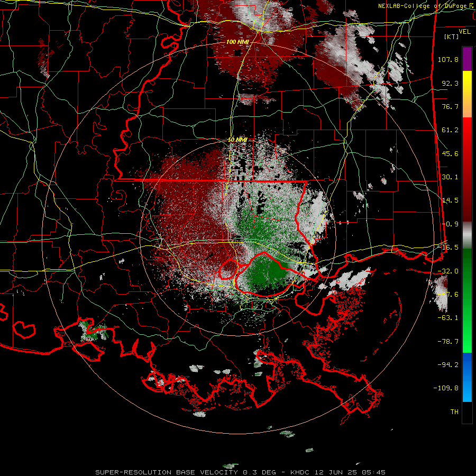The image size is (476, 476).
Task: Select the -47.6 velocity scale value
Action: point(448,295)
